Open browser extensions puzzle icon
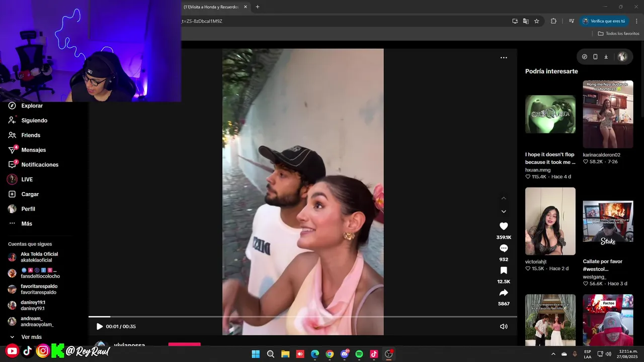 553,21
